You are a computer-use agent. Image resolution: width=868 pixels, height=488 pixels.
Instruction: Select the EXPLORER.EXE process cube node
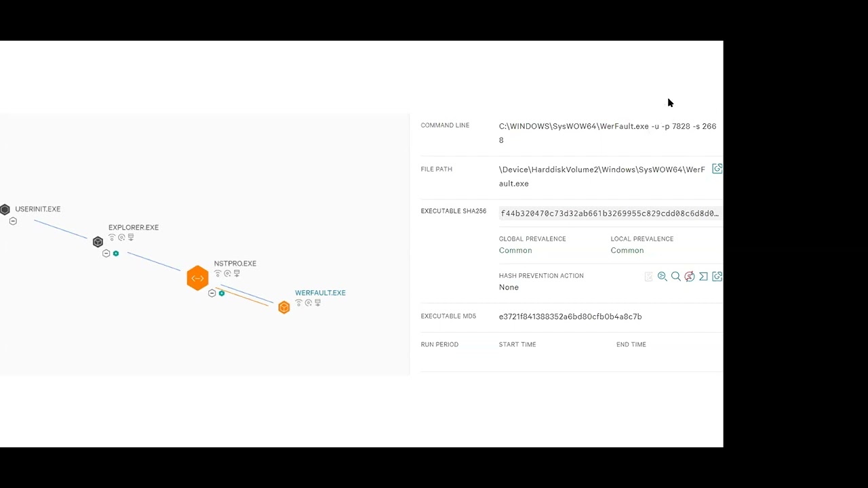pos(98,242)
